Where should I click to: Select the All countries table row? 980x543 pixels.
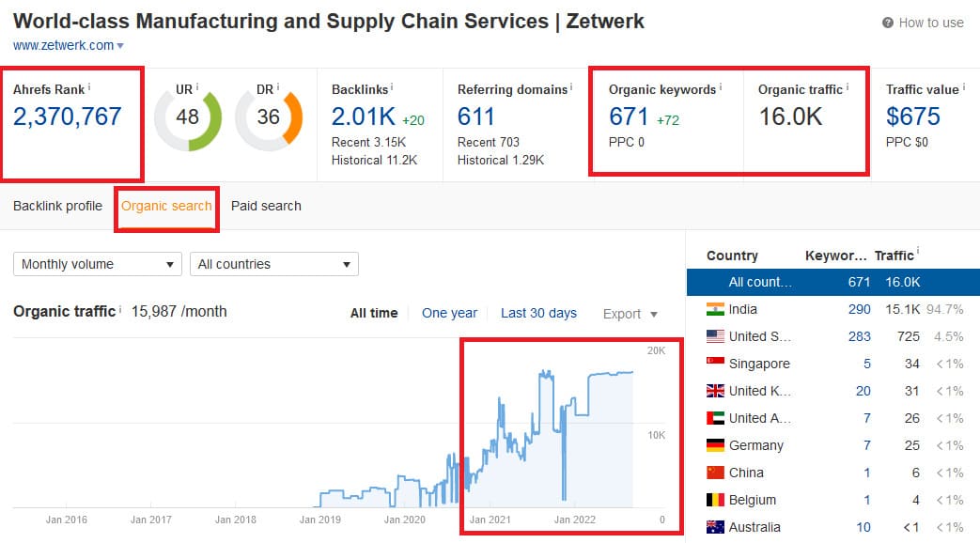tap(832, 282)
